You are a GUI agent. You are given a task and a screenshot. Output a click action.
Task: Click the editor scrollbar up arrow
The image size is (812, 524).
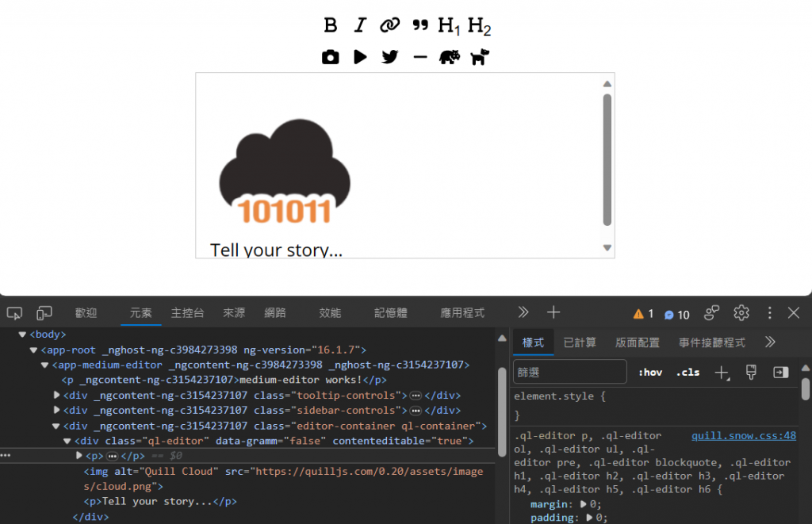coord(607,84)
